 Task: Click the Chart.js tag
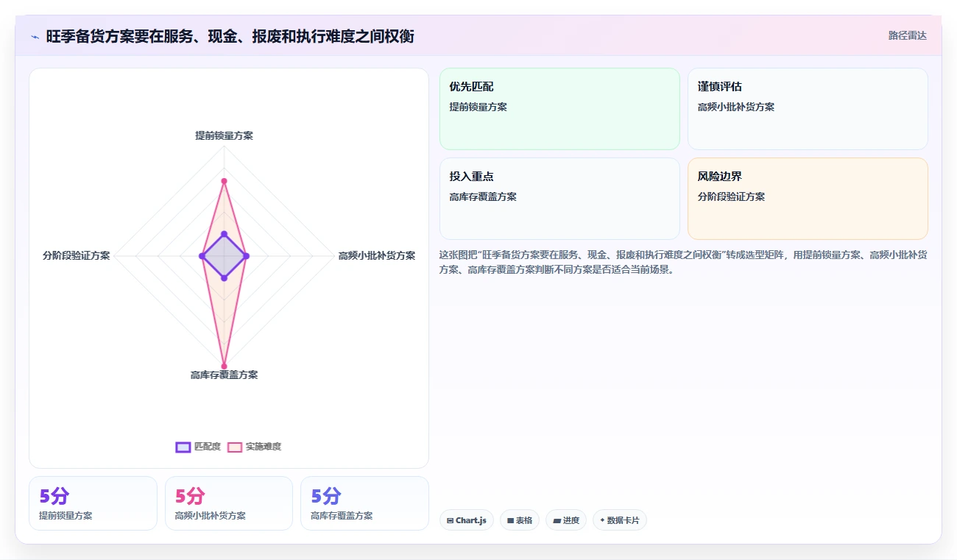point(467,520)
